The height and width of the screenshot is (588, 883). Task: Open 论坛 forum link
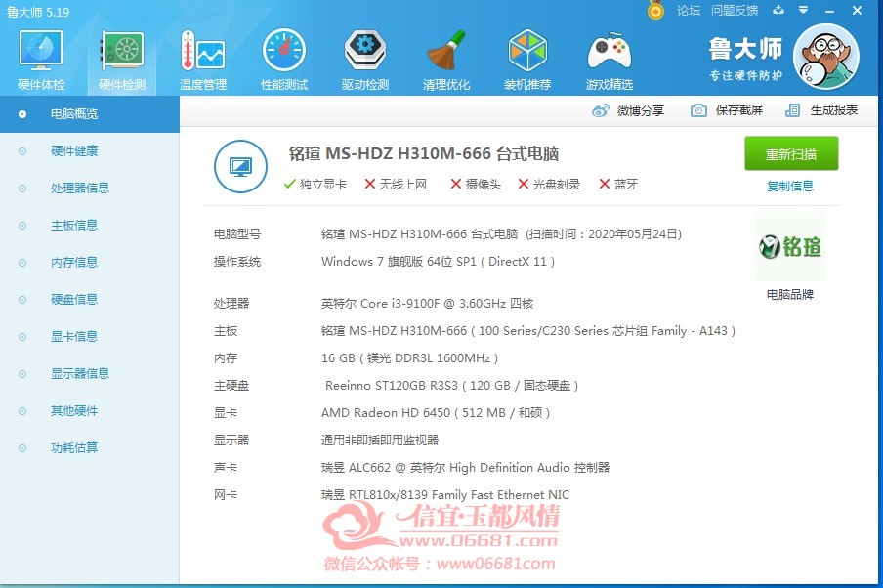689,10
